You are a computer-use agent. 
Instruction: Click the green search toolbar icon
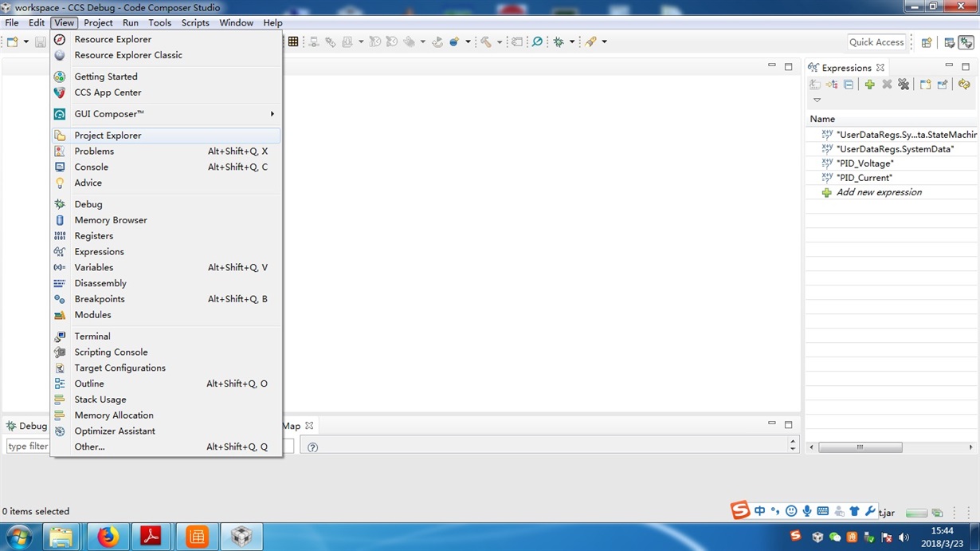pyautogui.click(x=537, y=41)
